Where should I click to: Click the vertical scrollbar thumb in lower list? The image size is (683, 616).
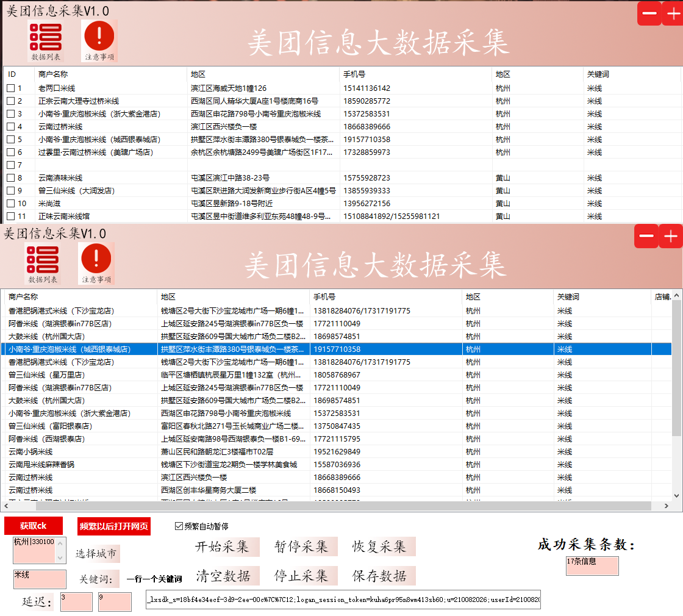pyautogui.click(x=676, y=368)
